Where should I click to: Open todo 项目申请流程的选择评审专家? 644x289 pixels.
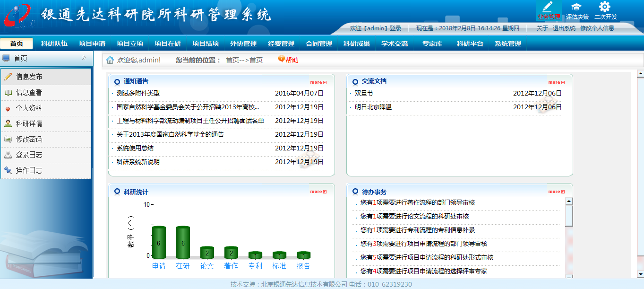tap(424, 271)
